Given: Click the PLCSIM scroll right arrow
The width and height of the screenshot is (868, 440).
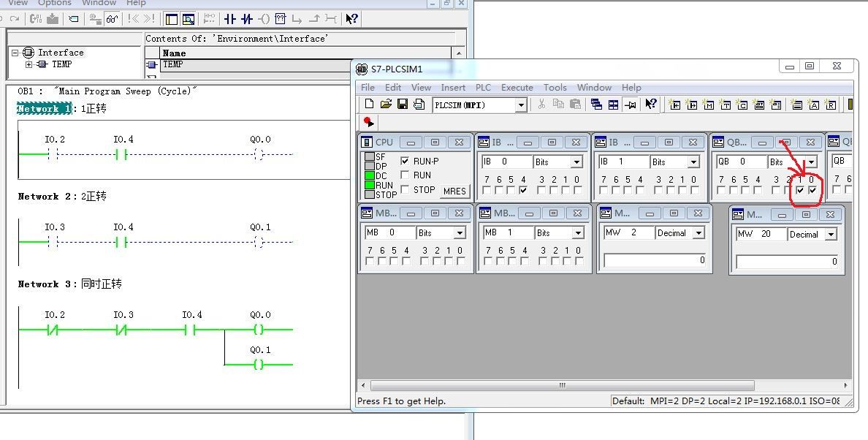Looking at the screenshot, I should (x=845, y=385).
